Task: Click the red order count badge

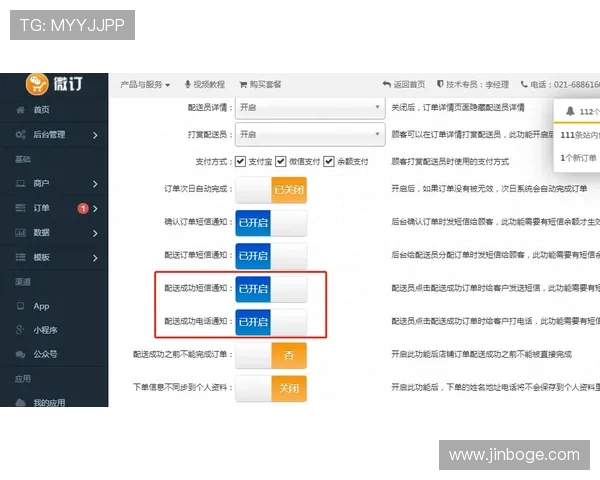Action: pos(83,208)
